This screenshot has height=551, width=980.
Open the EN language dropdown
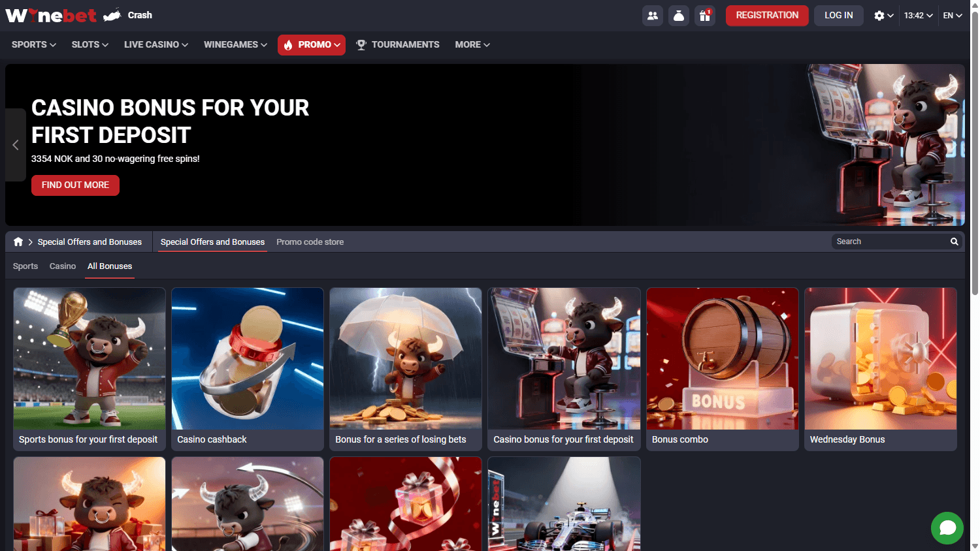(x=953, y=15)
